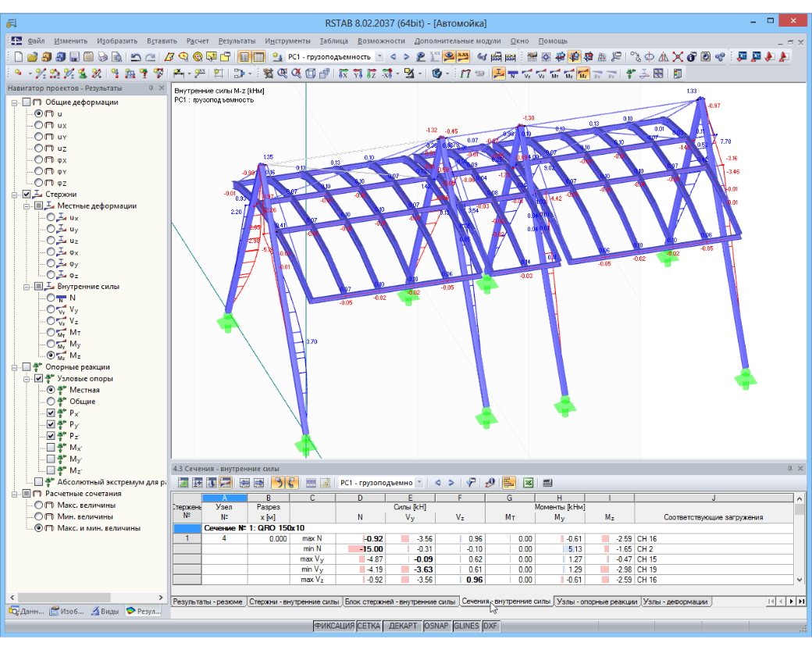Image resolution: width=812 pixels, height=650 pixels.
Task: Toggle the Стержни checkbox
Action: point(27,194)
